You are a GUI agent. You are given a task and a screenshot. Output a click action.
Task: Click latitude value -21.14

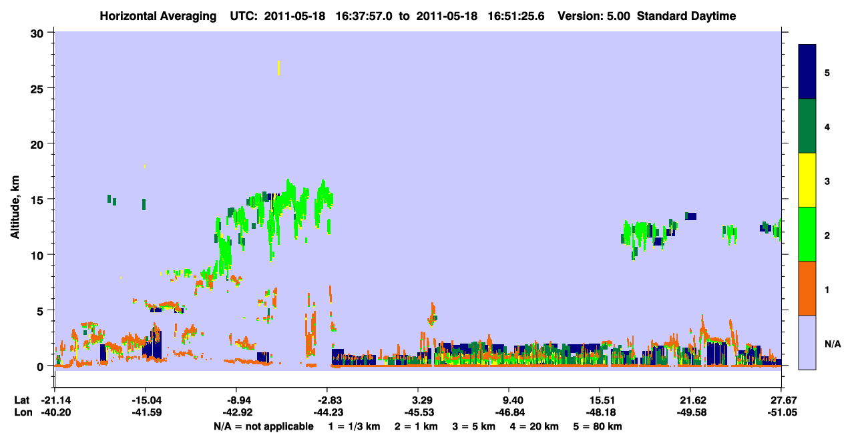pyautogui.click(x=54, y=400)
